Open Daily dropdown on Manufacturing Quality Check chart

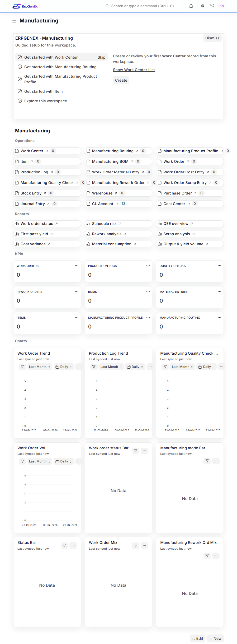206,367
